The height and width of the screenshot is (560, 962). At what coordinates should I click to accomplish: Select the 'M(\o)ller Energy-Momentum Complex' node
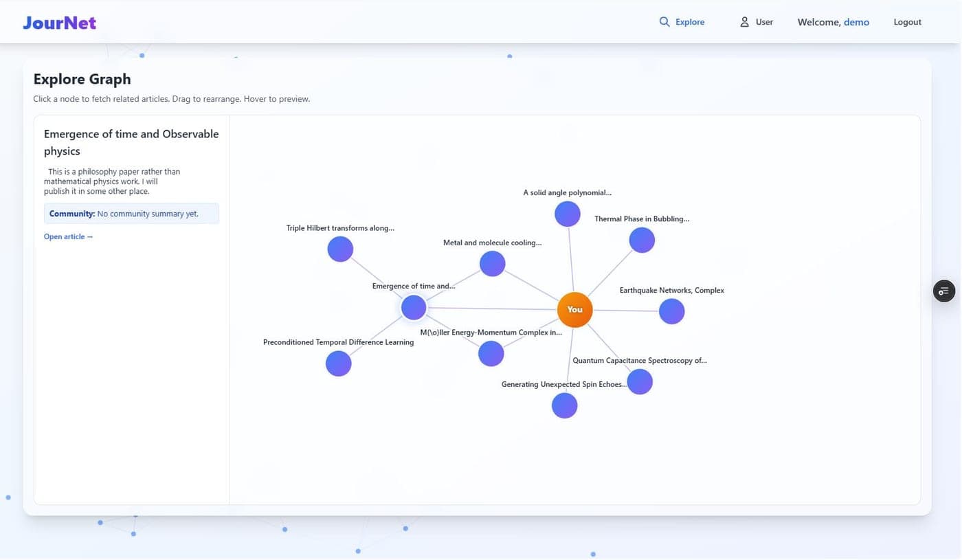491,354
